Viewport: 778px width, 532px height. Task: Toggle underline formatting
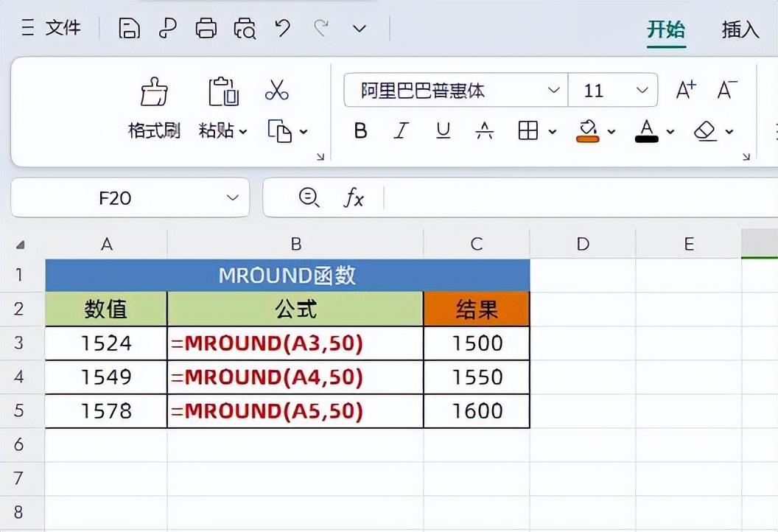point(443,131)
